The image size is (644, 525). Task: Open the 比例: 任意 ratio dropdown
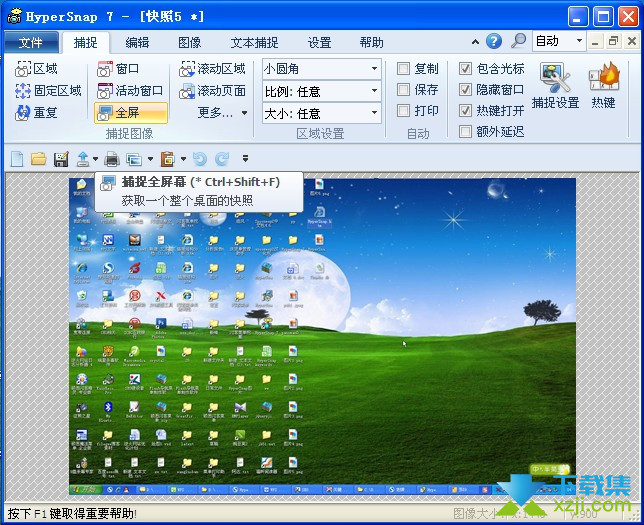pos(322,91)
